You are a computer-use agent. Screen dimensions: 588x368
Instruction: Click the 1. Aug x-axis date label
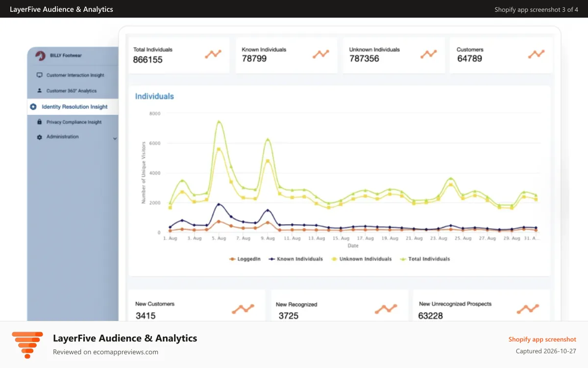point(170,238)
